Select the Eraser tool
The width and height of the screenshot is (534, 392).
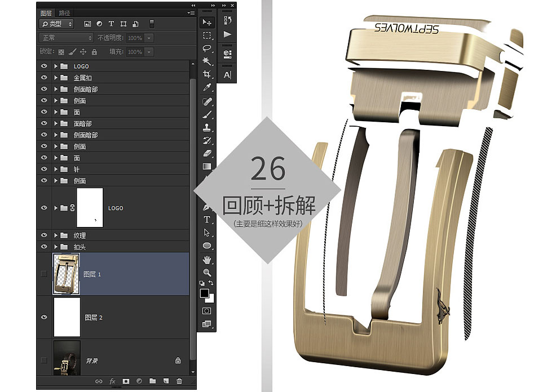coord(207,153)
